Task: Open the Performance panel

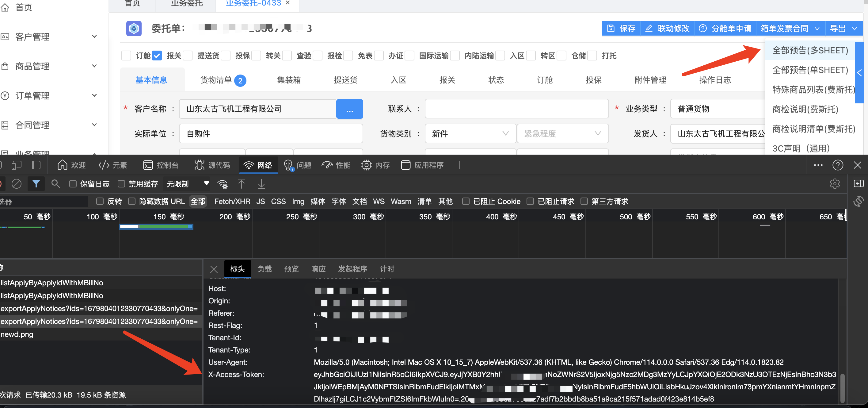Action: pyautogui.click(x=336, y=165)
